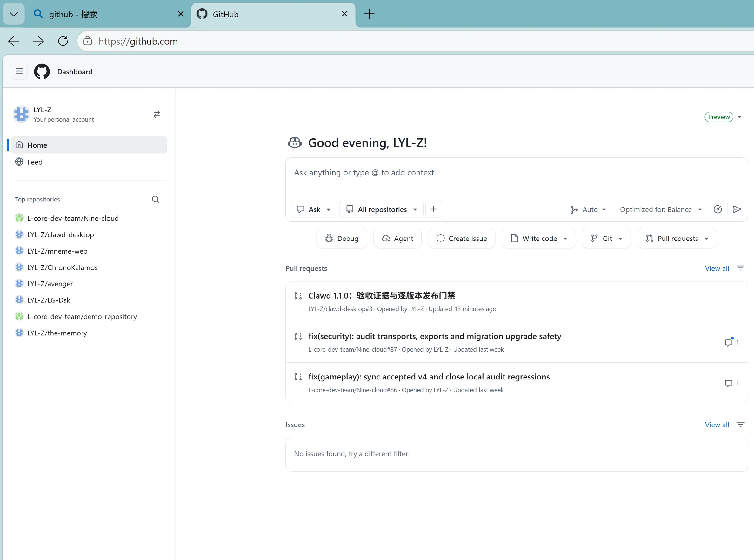This screenshot has height=560, width=754.
Task: Open L-core-dev-team/demo-repository link
Action: (x=82, y=316)
